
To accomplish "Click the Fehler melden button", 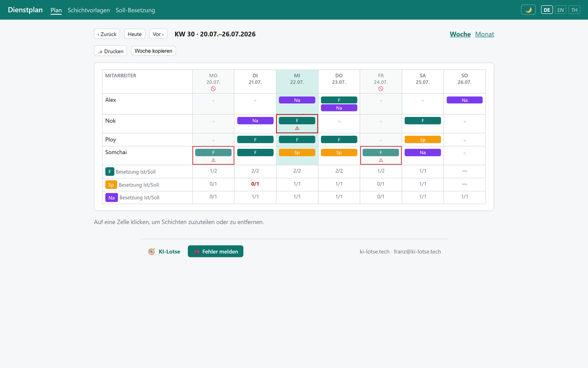I will pyautogui.click(x=215, y=252).
